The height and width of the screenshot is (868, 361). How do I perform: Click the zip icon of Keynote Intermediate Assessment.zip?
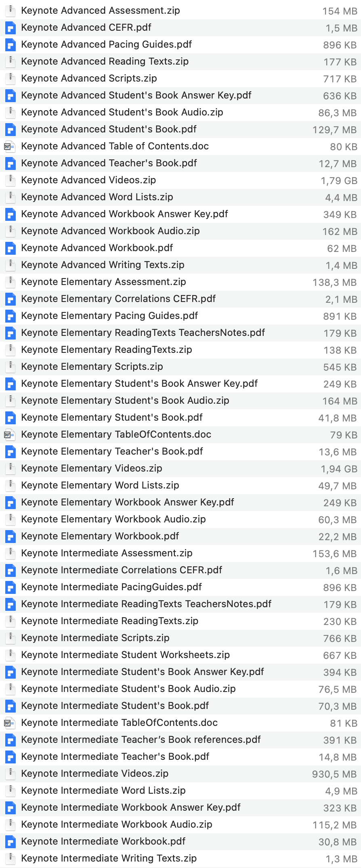click(x=10, y=553)
